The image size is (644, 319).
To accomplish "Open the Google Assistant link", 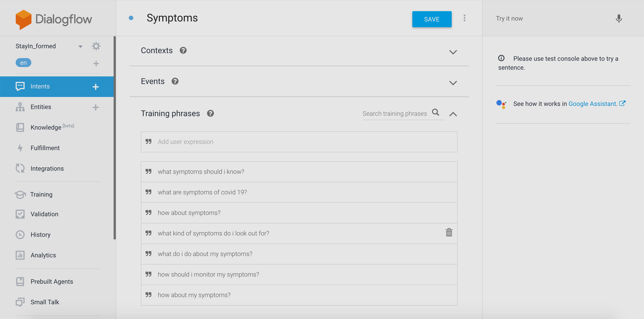I will [592, 104].
